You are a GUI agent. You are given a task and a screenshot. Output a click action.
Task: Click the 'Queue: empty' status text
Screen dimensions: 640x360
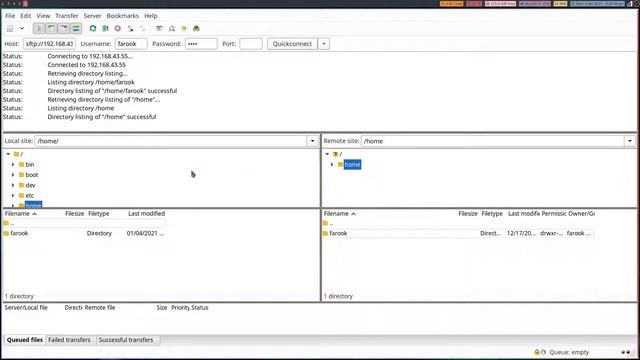[x=569, y=352]
